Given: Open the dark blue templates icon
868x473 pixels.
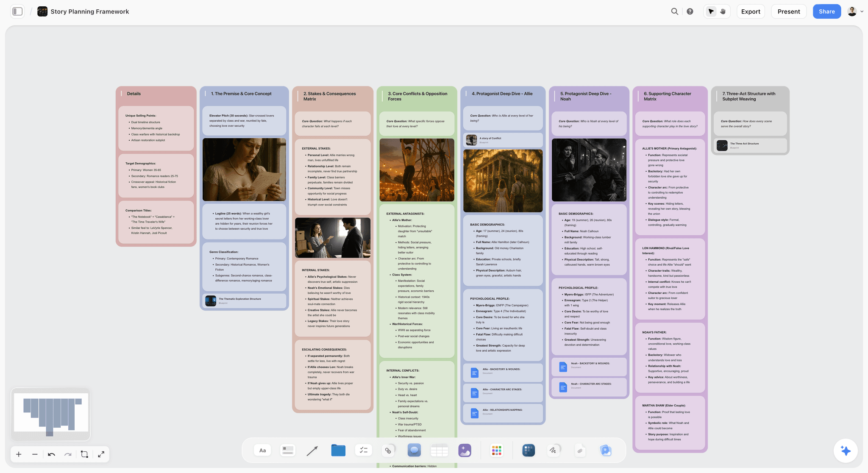Looking at the screenshot, I should pyautogui.click(x=529, y=450).
